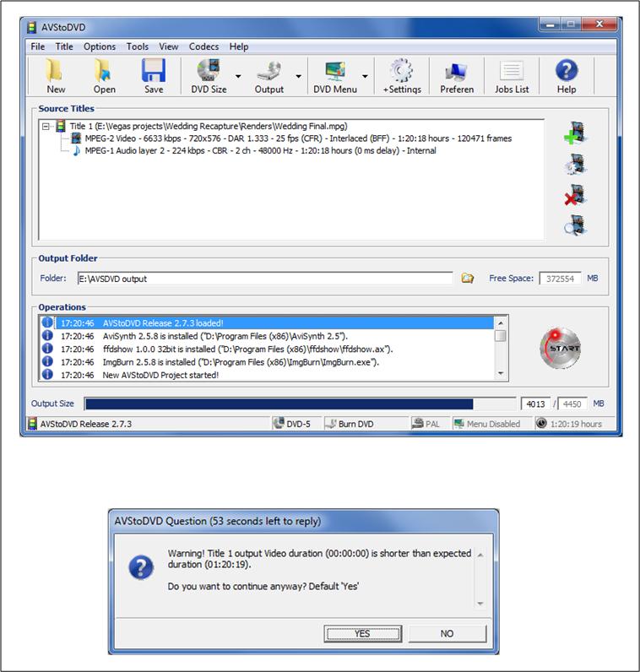Image resolution: width=640 pixels, height=672 pixels.
Task: Open the Codecs menu
Action: tap(203, 46)
